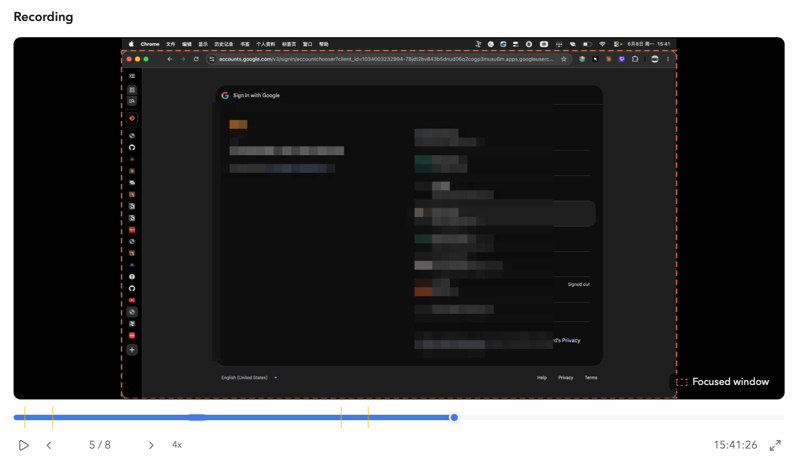The height and width of the screenshot is (470, 800).
Task: Click the orange-highlighted sidebar icon
Action: [x=132, y=118]
